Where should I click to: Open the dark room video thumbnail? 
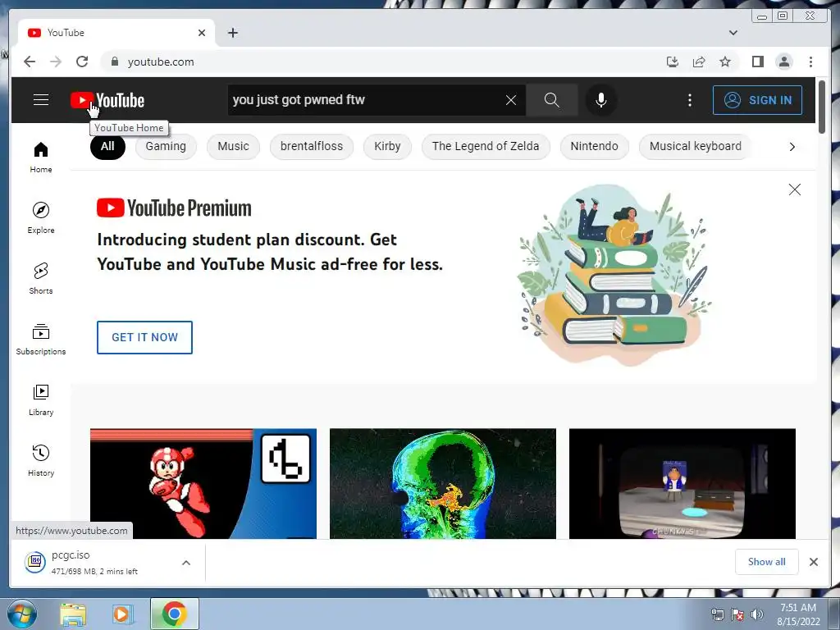[x=682, y=483]
